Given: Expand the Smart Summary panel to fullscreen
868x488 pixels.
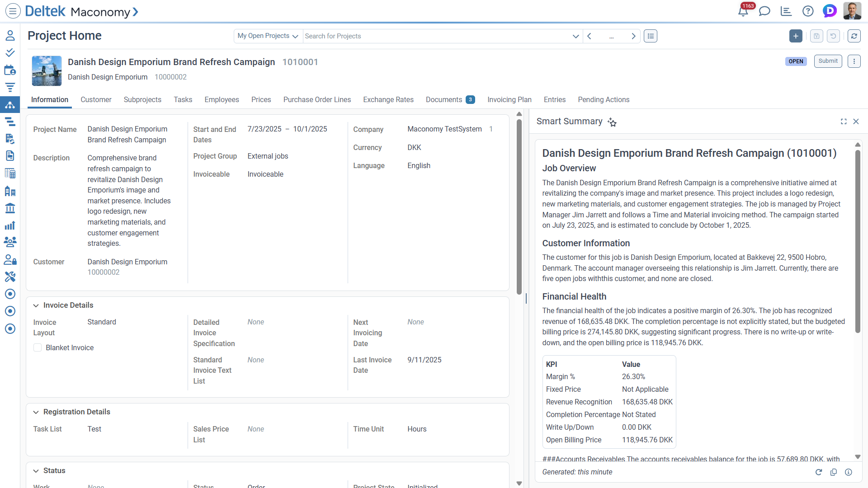Looking at the screenshot, I should coord(844,122).
